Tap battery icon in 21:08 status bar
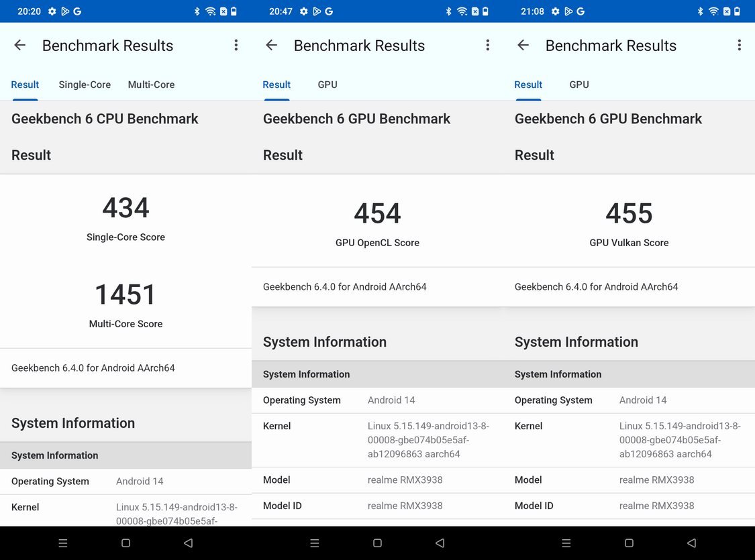Viewport: 755px width, 560px height. tap(737, 11)
